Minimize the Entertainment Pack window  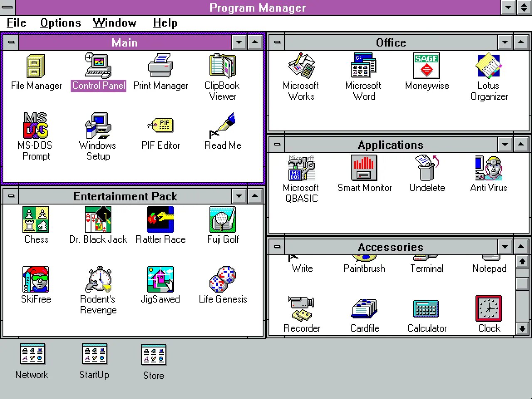(239, 196)
